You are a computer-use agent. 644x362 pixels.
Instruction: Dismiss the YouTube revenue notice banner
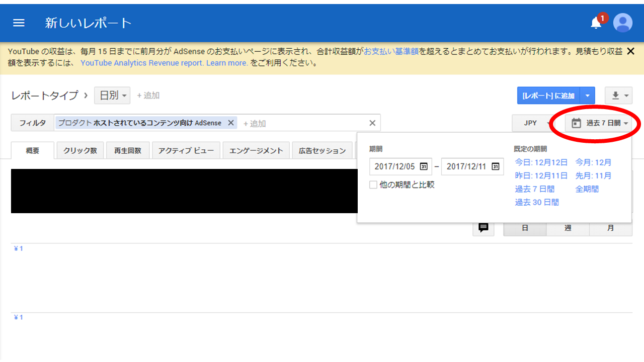pyautogui.click(x=631, y=51)
